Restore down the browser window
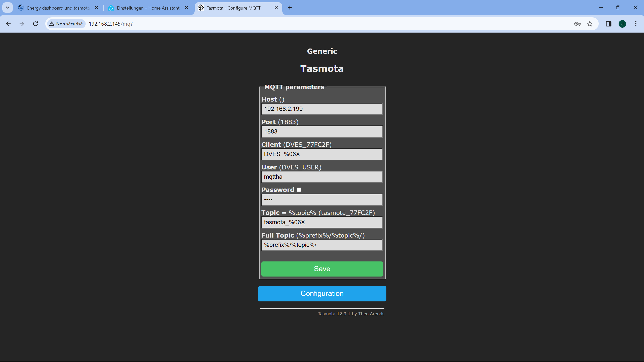This screenshot has width=644, height=362. tap(618, 8)
